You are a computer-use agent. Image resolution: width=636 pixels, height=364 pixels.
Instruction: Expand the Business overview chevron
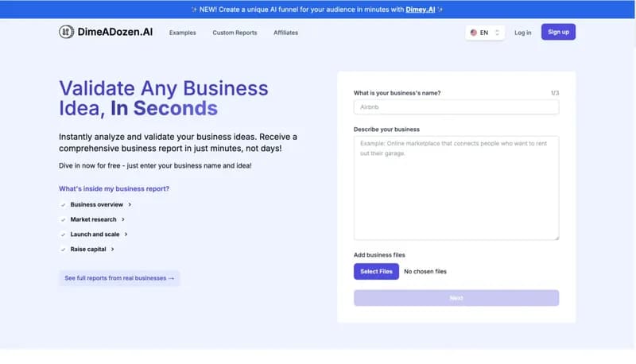(x=130, y=205)
